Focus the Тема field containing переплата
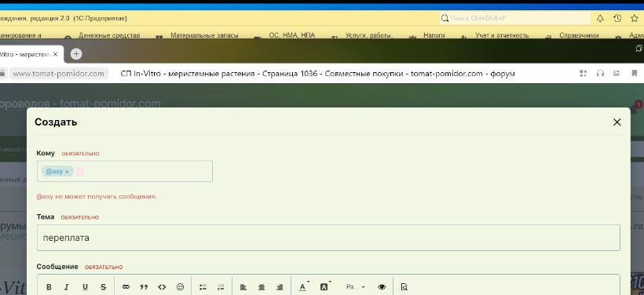Screen dimensions: 644x295 pyautogui.click(x=328, y=238)
